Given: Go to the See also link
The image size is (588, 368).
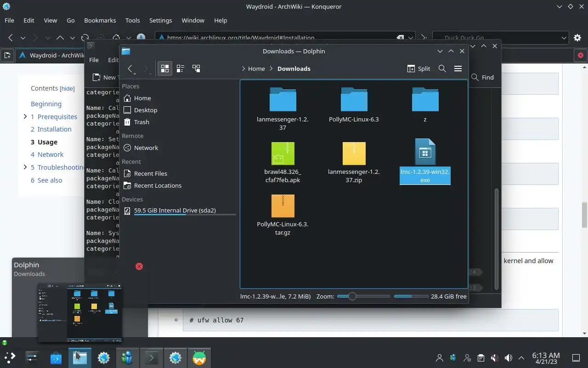Looking at the screenshot, I should [46, 180].
